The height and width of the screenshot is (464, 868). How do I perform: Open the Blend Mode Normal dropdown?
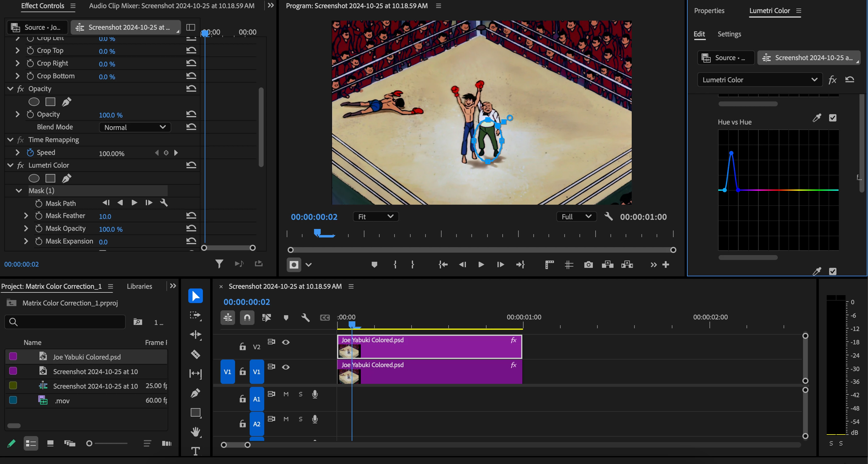[x=135, y=127]
